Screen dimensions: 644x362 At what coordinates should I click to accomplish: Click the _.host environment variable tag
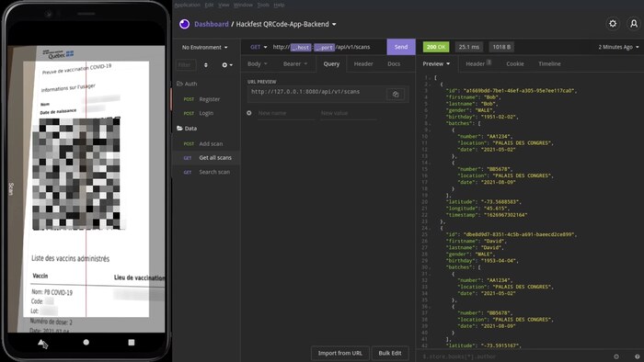[301, 48]
